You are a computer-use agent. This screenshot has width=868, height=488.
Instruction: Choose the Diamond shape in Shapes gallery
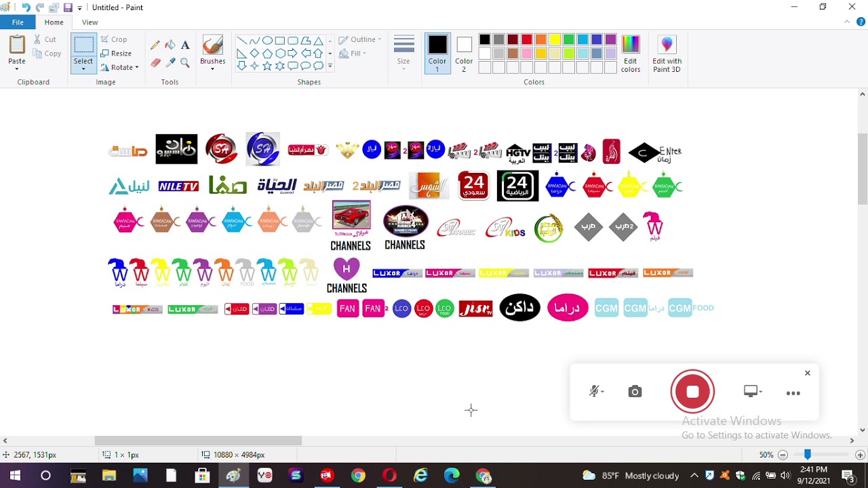[x=254, y=54]
